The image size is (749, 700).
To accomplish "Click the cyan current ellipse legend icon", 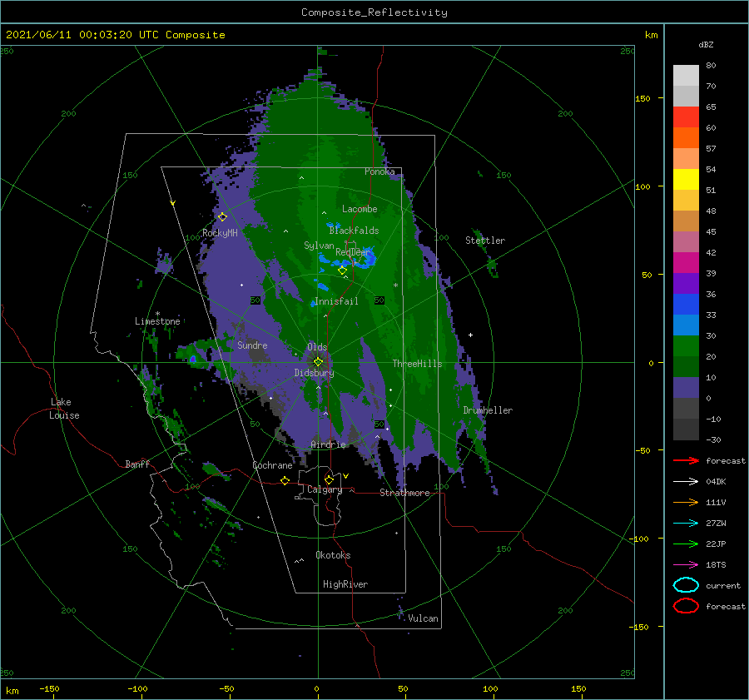I will pos(686,585).
